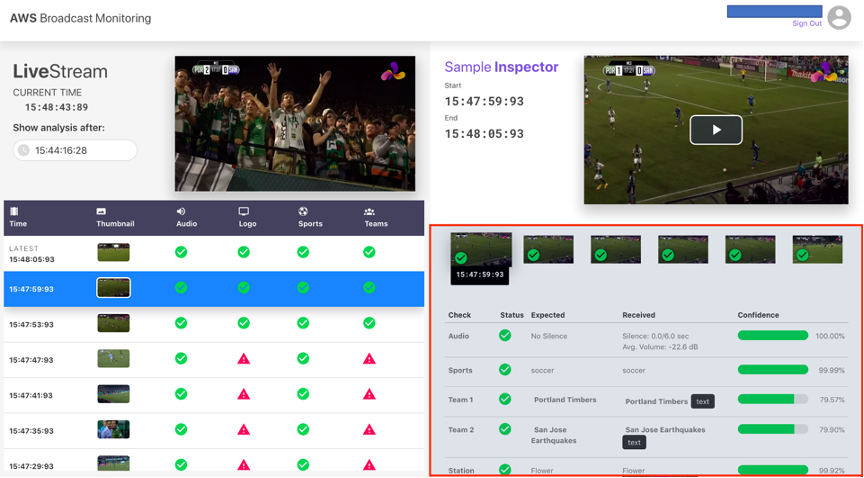The image size is (864, 478).
Task: Select the 15:47:47:93 row time
Action: 31,359
